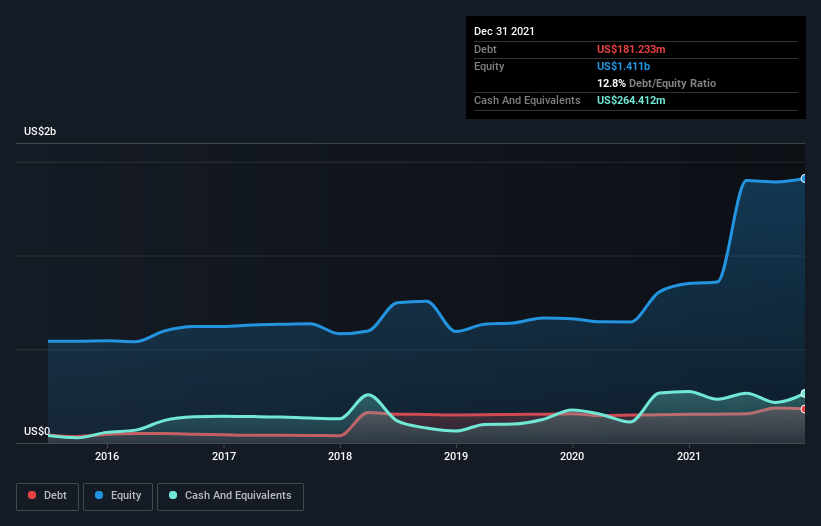Click the 2021 x-axis label
Viewport: 821px width, 526px height.
pyautogui.click(x=689, y=456)
